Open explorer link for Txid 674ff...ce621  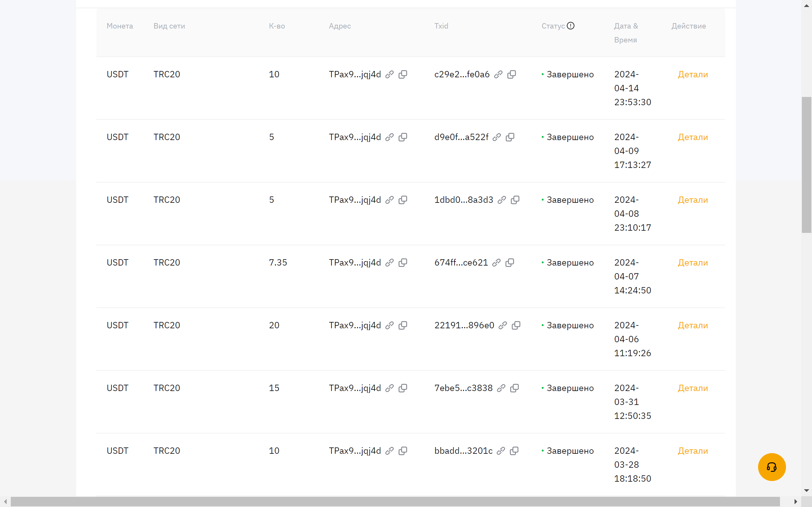pos(497,263)
